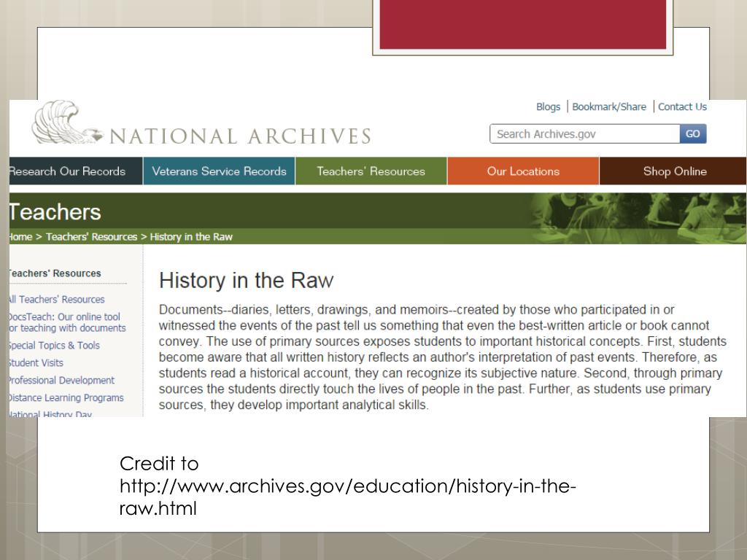Click the Teachers' Resources sidebar heading
Screen dimensions: 747x560
[55, 273]
